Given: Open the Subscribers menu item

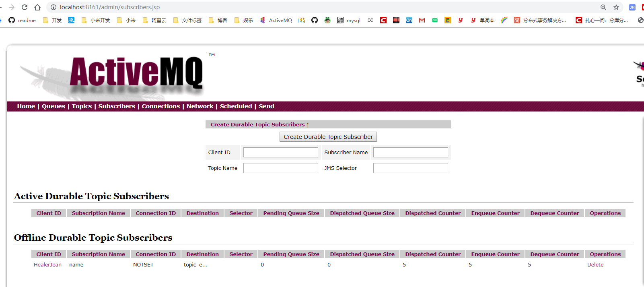Looking at the screenshot, I should click(117, 106).
